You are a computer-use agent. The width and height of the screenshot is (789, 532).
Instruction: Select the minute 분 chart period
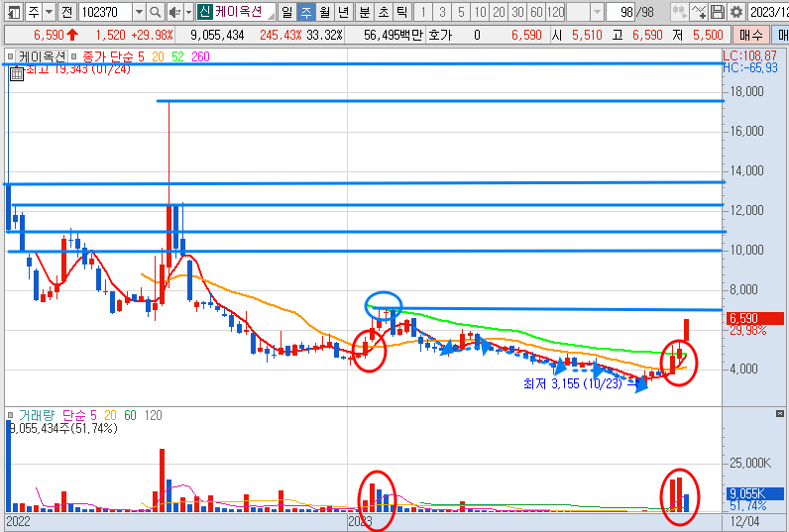pyautogui.click(x=365, y=12)
